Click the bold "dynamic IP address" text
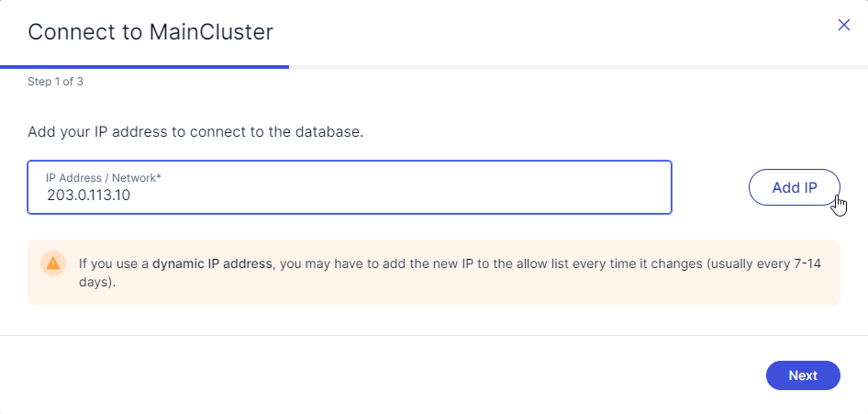Viewport: 868px width, 414px height. (212, 263)
